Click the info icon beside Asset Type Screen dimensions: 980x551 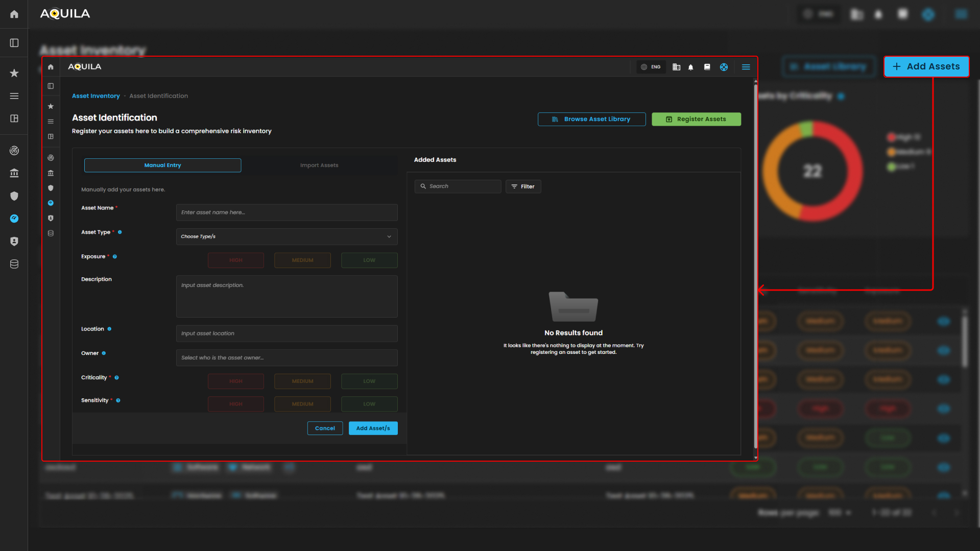(120, 232)
